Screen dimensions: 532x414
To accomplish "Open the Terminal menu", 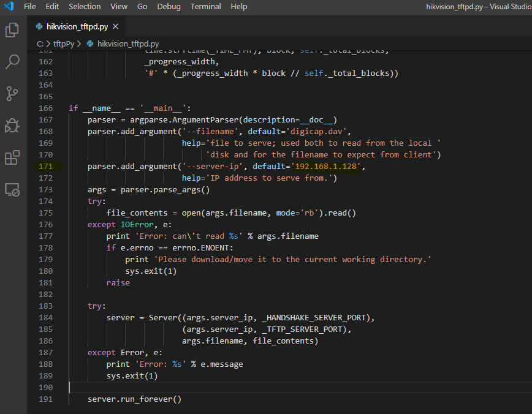I will (206, 7).
